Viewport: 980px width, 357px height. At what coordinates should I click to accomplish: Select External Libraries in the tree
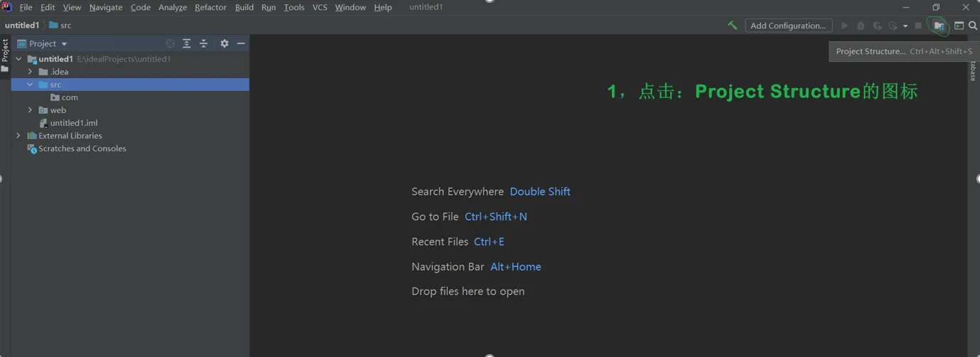click(x=70, y=136)
